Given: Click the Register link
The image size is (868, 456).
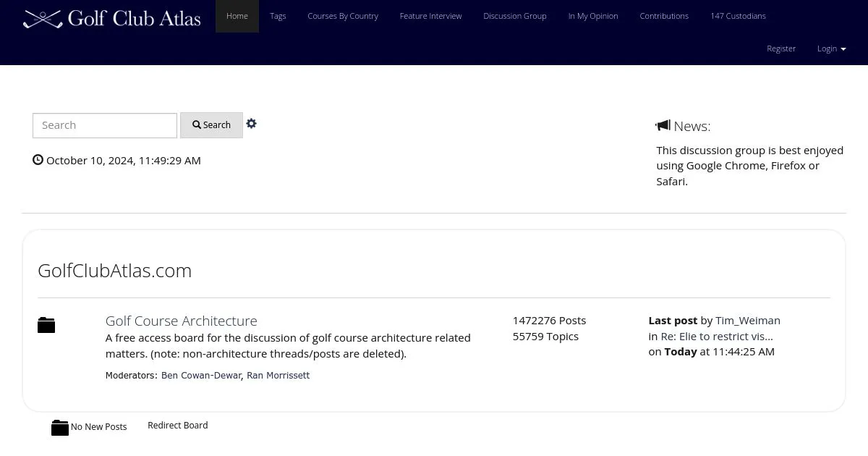Looking at the screenshot, I should pos(781,48).
